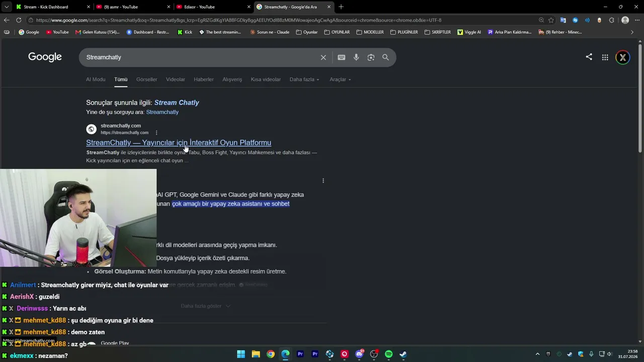Open the on-screen keyboard input tool

pyautogui.click(x=342, y=57)
